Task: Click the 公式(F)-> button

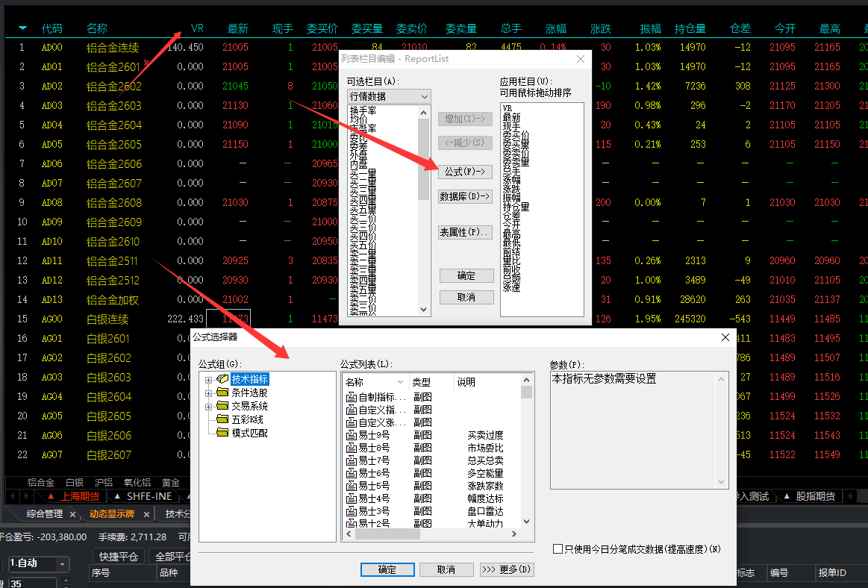Action: [x=463, y=172]
